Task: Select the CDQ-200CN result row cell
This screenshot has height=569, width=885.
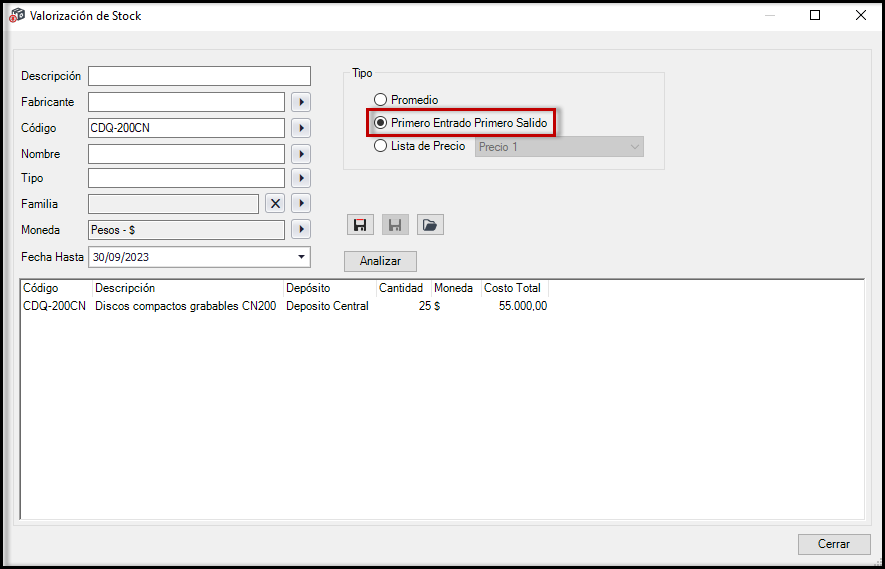Action: (x=55, y=306)
